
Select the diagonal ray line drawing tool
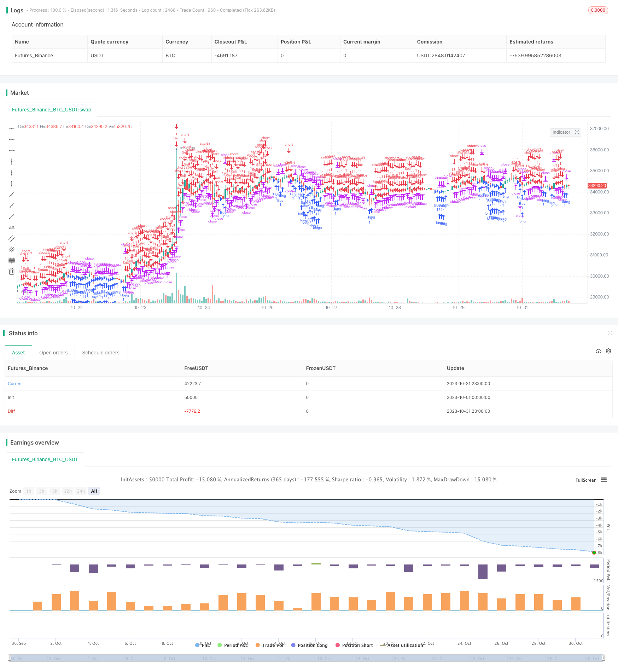point(12,205)
